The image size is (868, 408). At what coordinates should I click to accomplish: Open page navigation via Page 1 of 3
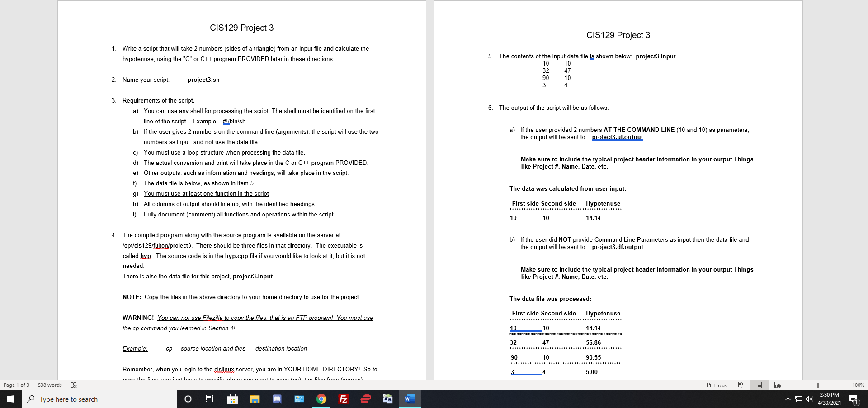[x=16, y=385]
